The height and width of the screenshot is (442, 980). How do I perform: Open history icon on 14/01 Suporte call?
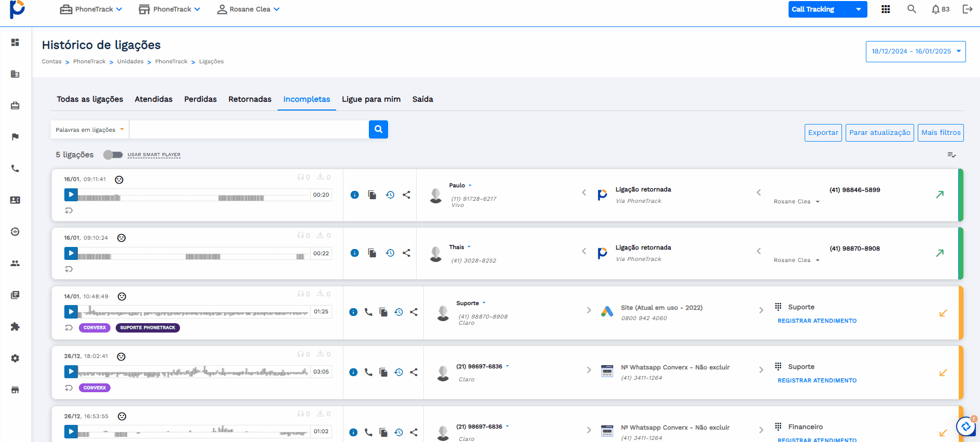tap(398, 312)
